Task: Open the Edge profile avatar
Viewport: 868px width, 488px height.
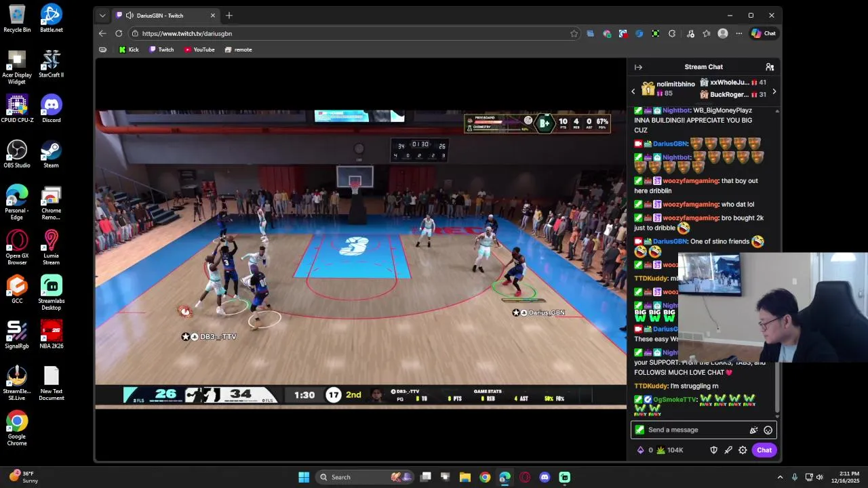Action: point(723,33)
